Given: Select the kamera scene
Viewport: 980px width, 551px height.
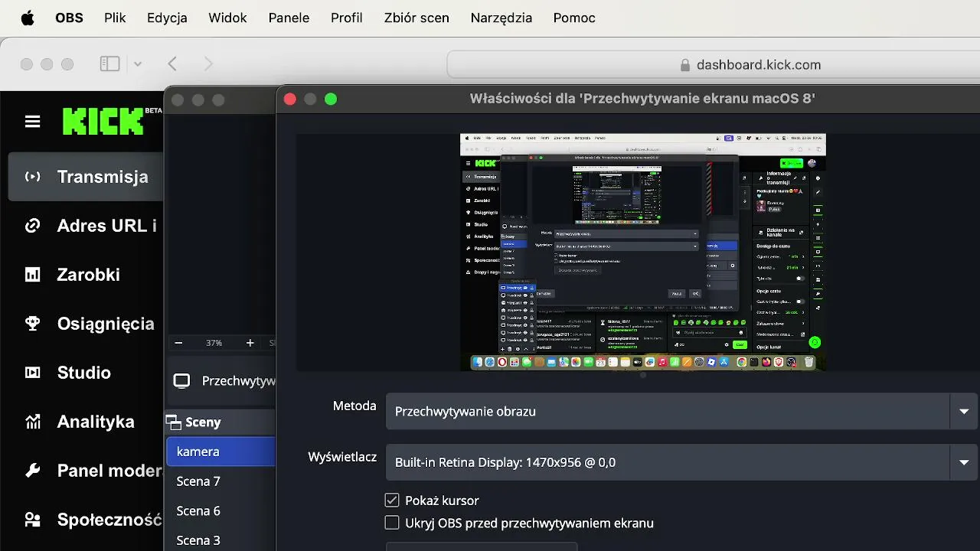Looking at the screenshot, I should [220, 452].
